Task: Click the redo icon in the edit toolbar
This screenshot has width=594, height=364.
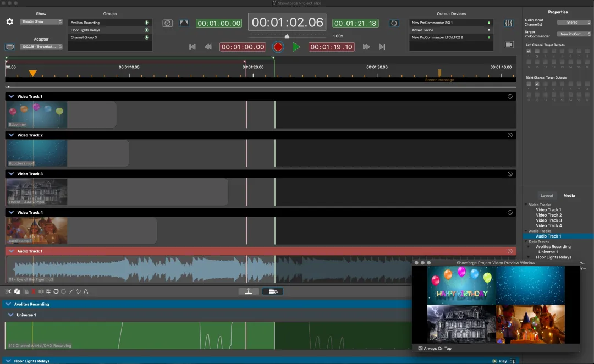Action: pyautogui.click(x=63, y=291)
